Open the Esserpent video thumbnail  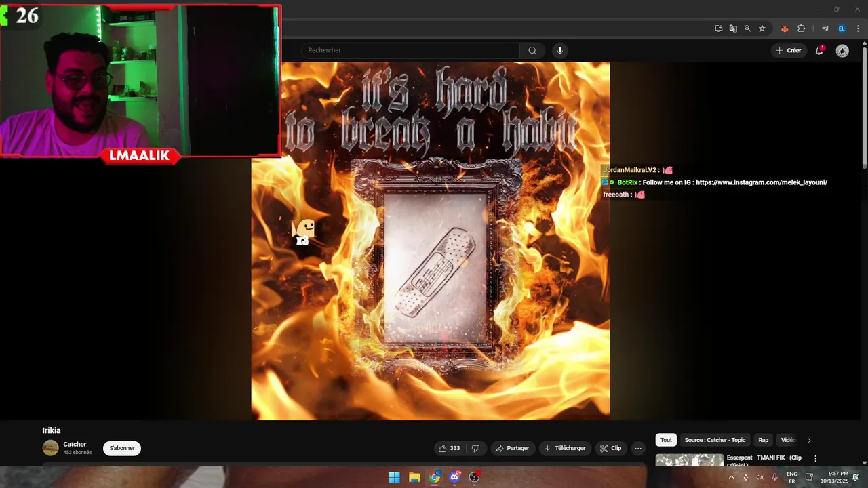point(689,460)
